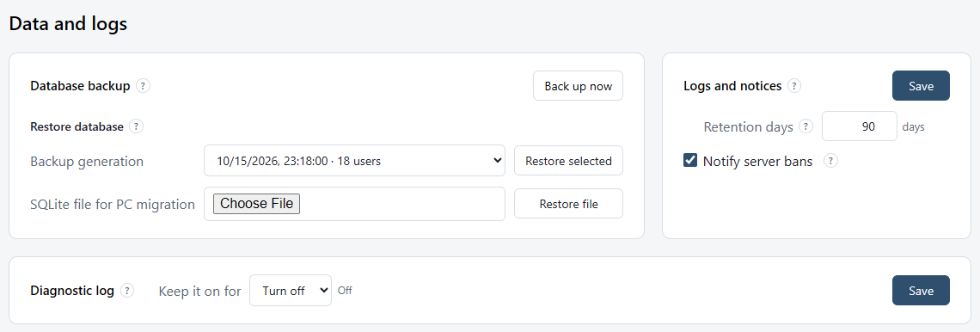The image size is (980, 332).
Task: Show help icon next to Diagnostic log
Action: tap(127, 290)
